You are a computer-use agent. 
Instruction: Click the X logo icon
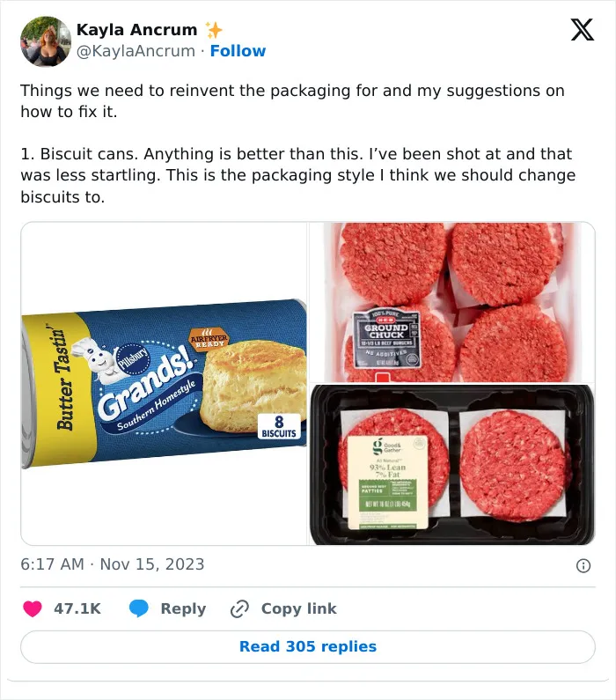tap(582, 30)
